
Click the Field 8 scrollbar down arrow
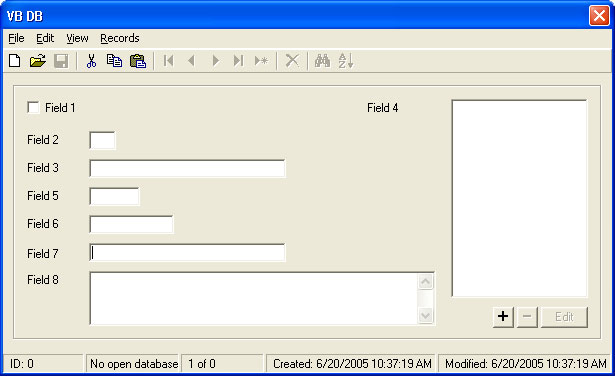(426, 315)
